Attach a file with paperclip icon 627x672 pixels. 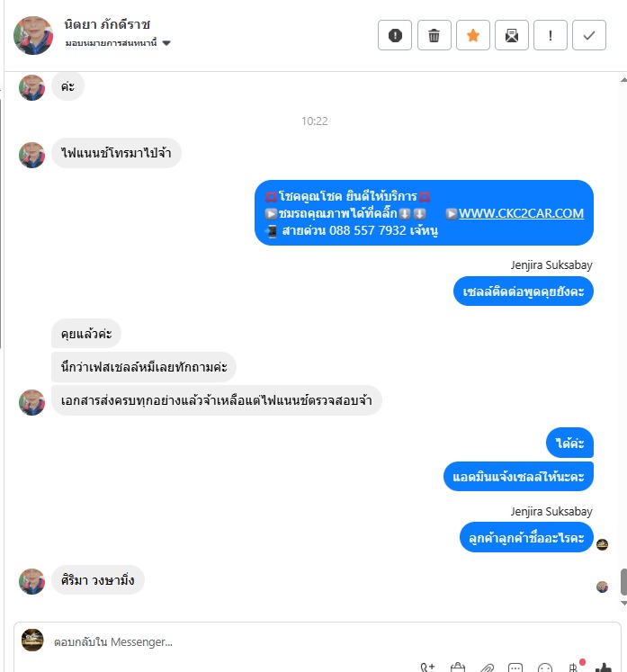pyautogui.click(x=487, y=668)
